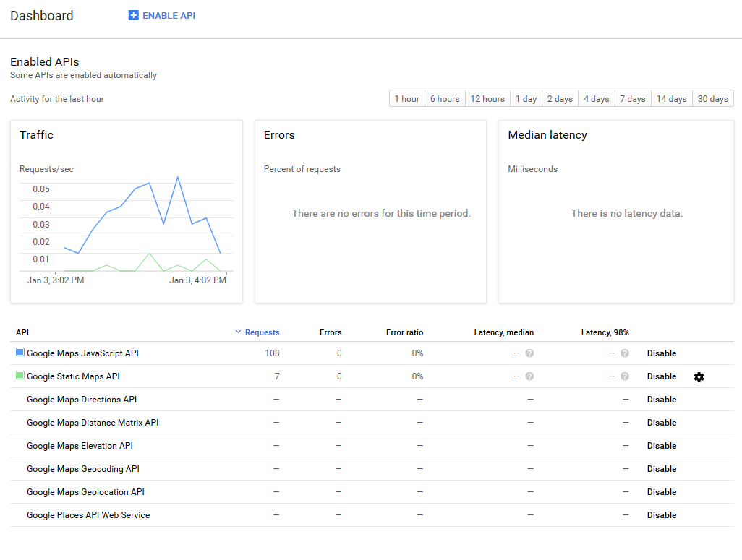Disable Google Maps JavaScript API
Viewport: 742px width, 560px height.
pyautogui.click(x=662, y=353)
